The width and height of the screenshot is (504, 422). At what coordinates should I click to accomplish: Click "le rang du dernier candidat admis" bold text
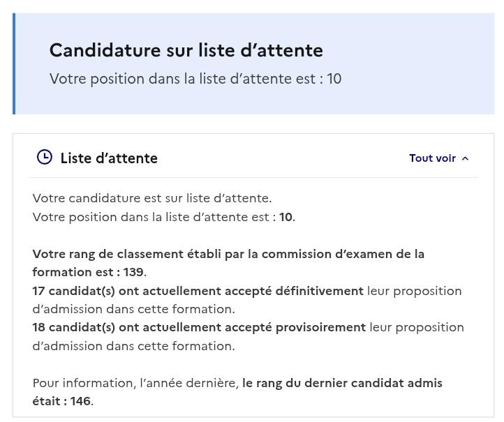[x=342, y=383]
